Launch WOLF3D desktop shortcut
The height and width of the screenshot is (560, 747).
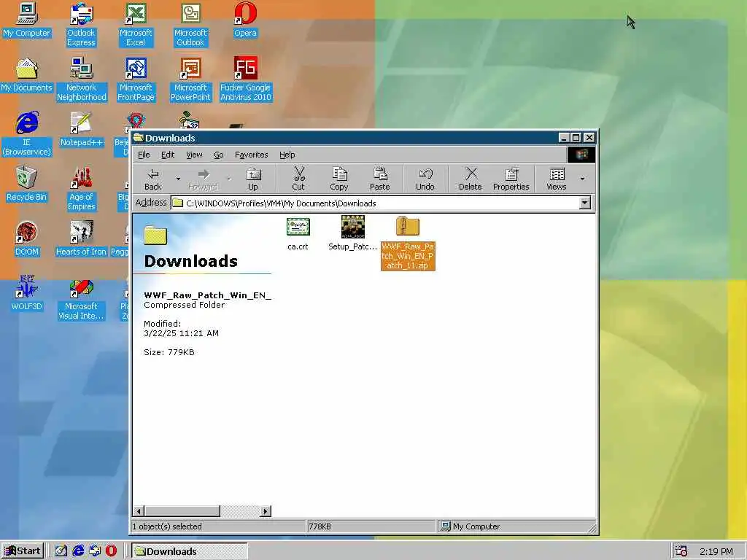pos(27,294)
